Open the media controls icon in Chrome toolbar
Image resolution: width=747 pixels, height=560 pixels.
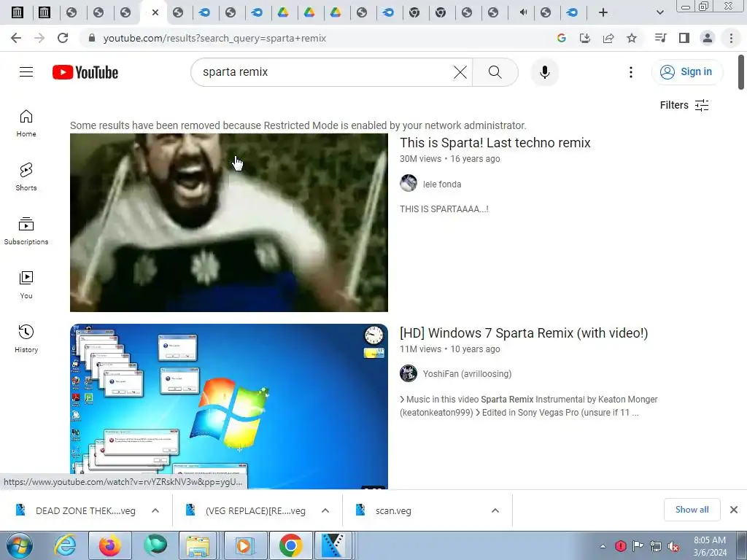pos(660,38)
